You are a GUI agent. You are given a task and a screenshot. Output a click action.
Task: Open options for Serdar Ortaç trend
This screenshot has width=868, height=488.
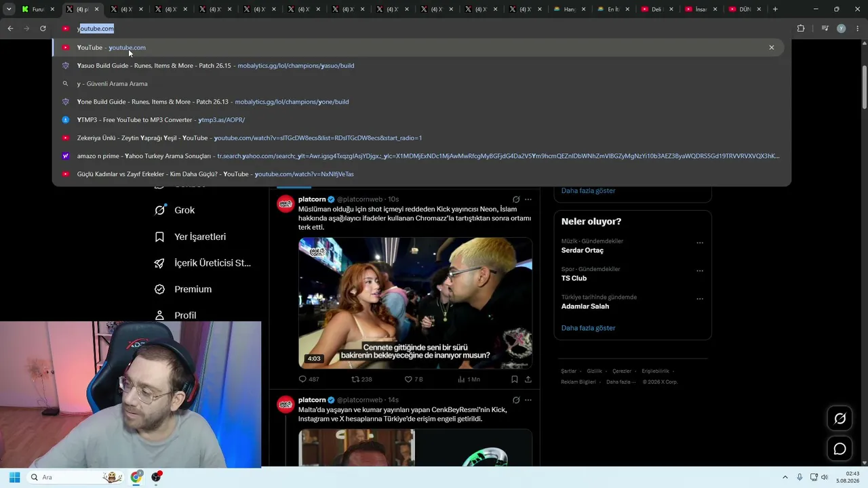(x=700, y=243)
